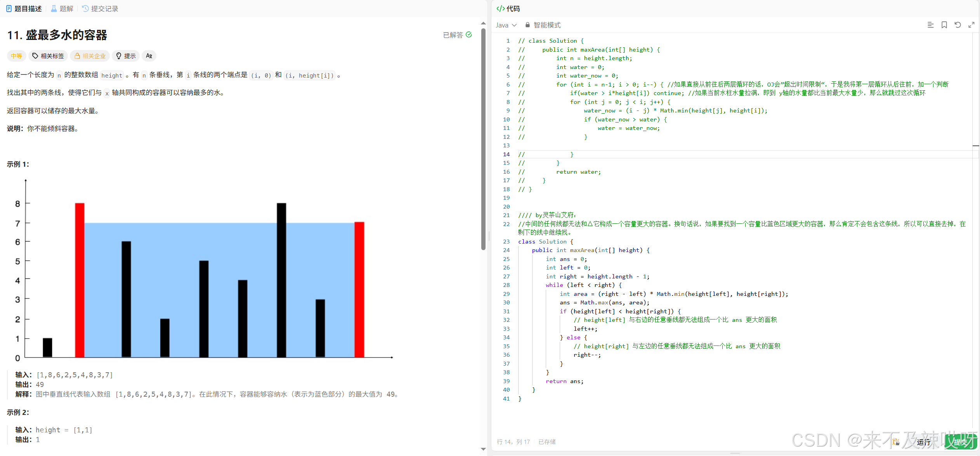Expand editor to fullscreen

[971, 25]
